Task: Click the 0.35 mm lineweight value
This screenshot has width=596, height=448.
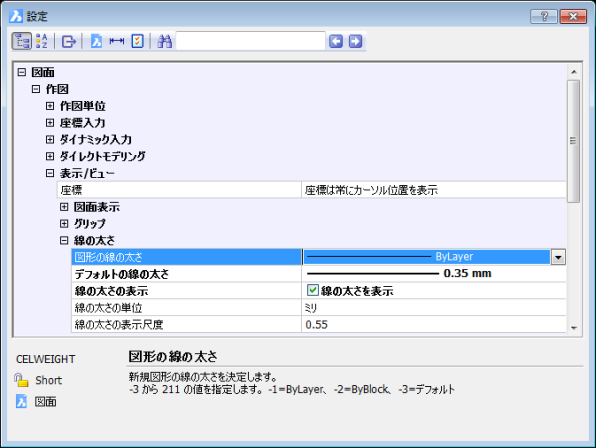Action: click(468, 273)
